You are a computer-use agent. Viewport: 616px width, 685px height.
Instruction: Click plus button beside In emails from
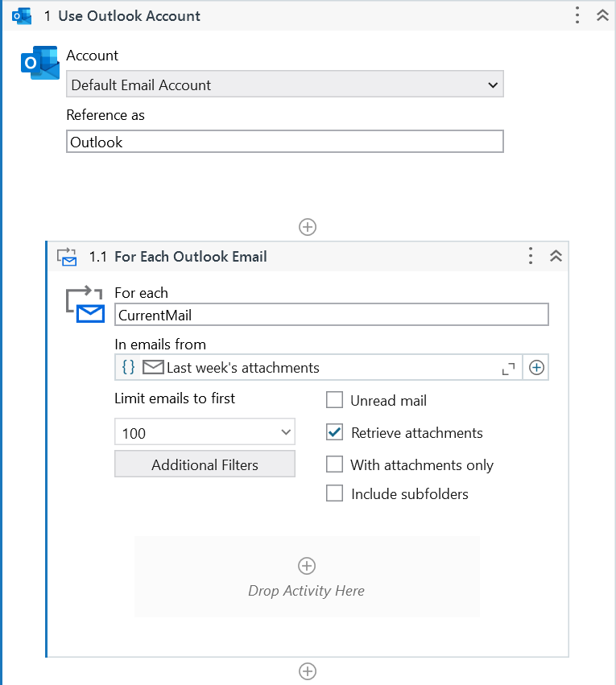[536, 368]
